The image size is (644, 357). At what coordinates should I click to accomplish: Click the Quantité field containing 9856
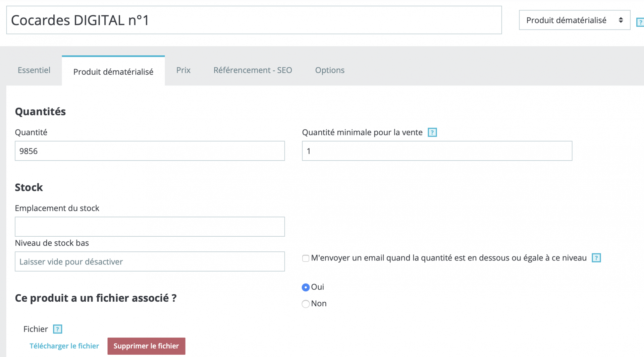[150, 151]
